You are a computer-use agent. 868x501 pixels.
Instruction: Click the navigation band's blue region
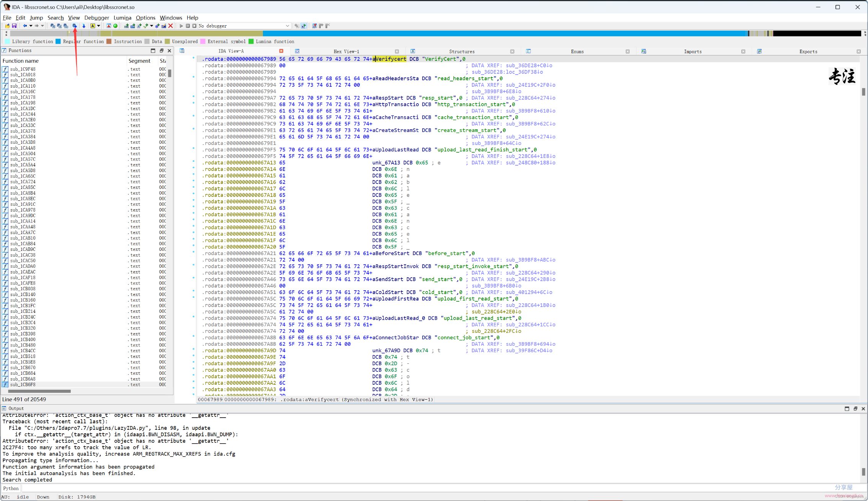505,34
